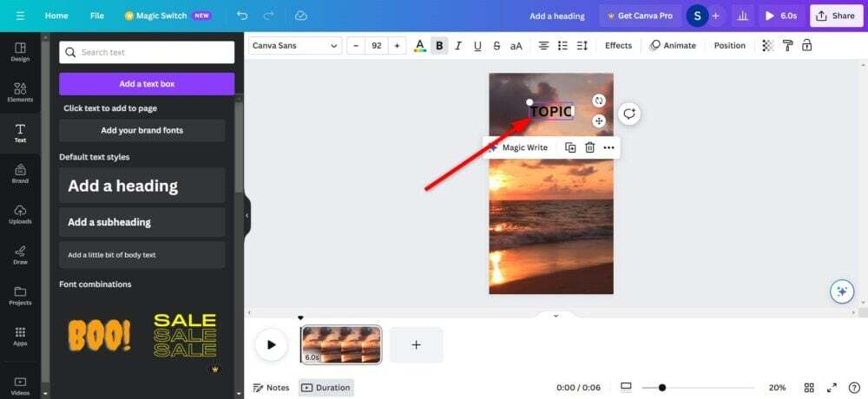The image size is (868, 399).
Task: Toggle strikethrough formatting
Action: (x=496, y=46)
